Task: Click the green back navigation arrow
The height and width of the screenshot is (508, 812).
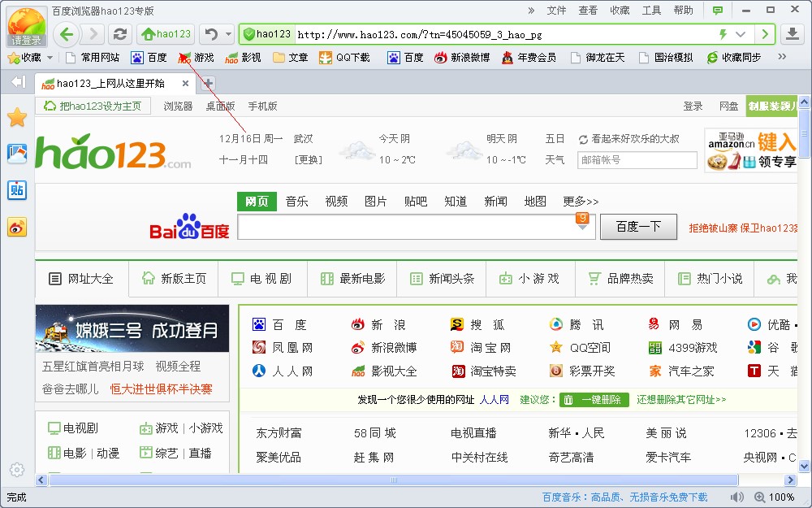Action: [67, 34]
